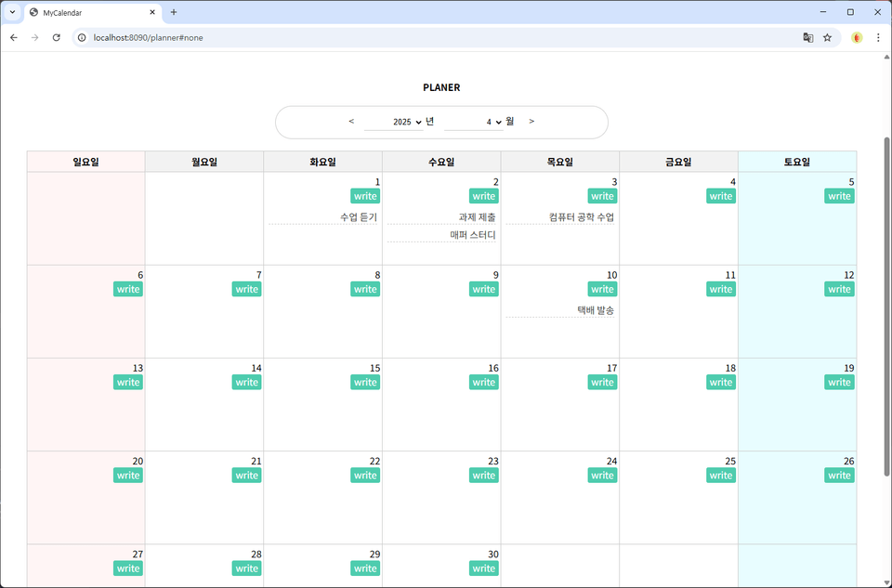Viewport: 892px width, 588px height.
Task: Open the '컴퓨터 공학 수업' schedule entry
Action: [x=582, y=217]
